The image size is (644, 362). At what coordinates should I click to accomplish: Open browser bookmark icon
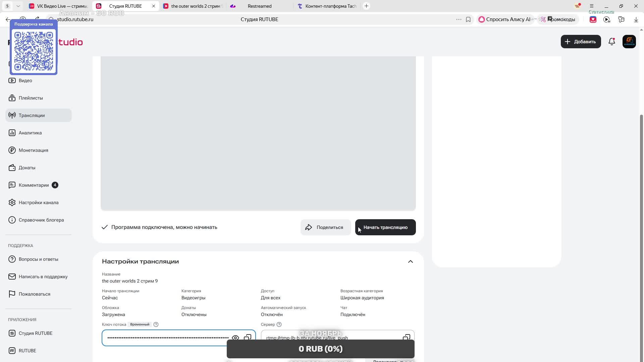468,19
